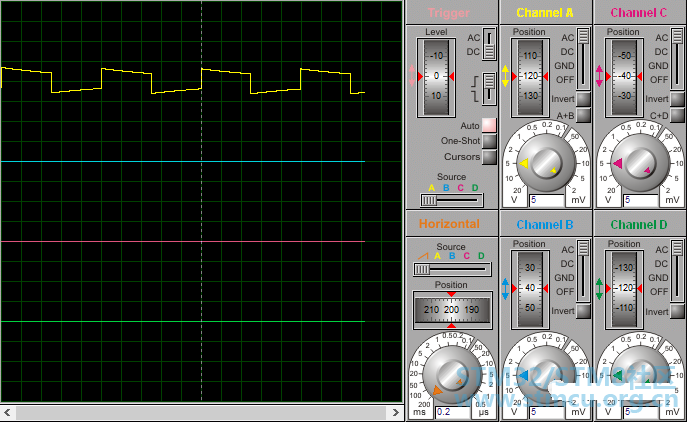Click Channel A coupling mode slider
The image size is (687, 422).
pyautogui.click(x=583, y=59)
